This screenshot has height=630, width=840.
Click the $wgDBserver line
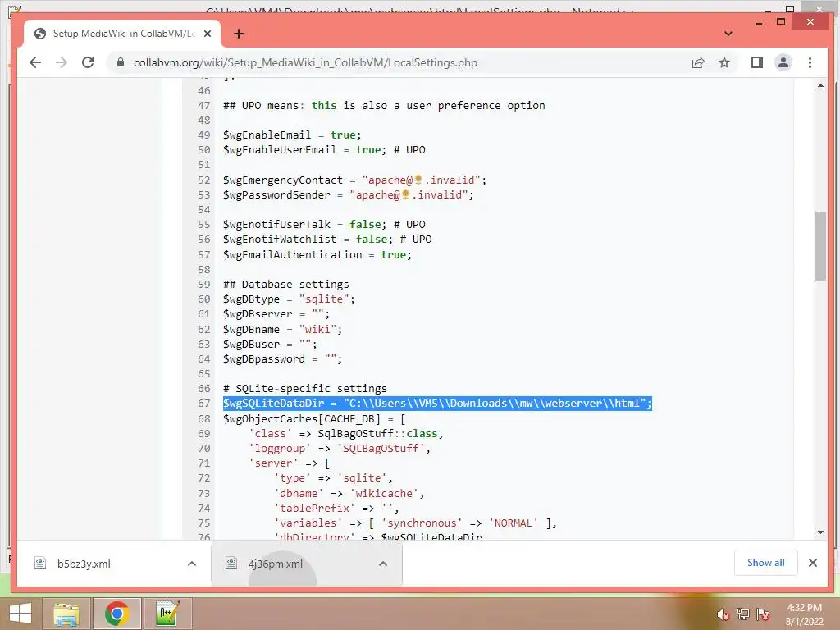pos(276,314)
